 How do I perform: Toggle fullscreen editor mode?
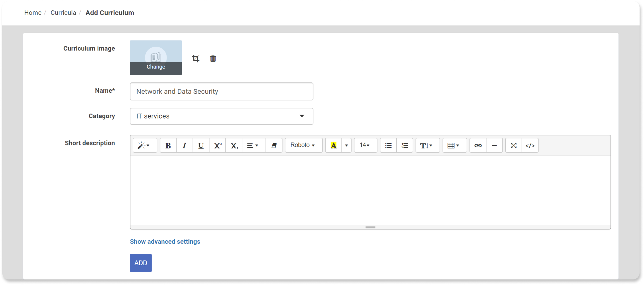point(514,145)
